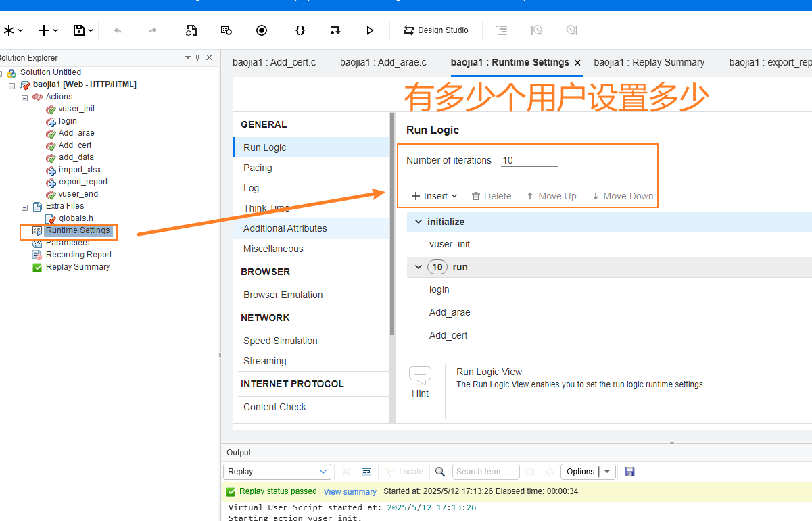Open Content Check settings
The width and height of the screenshot is (812, 521).
(x=274, y=407)
